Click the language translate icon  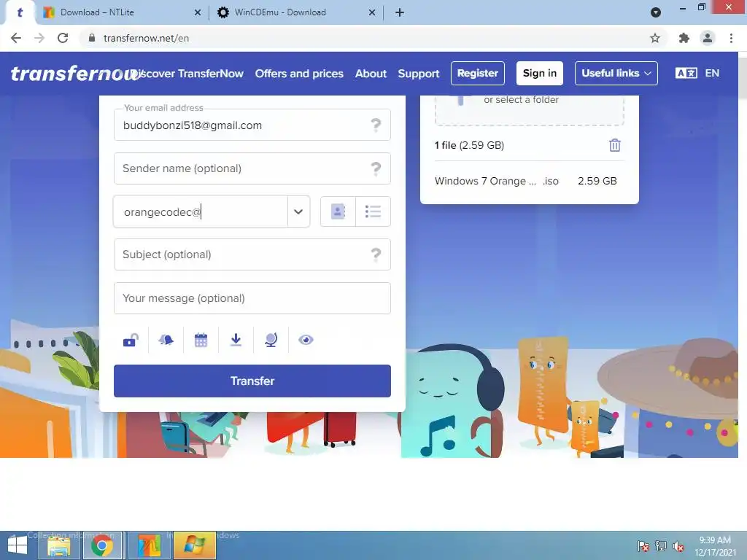pyautogui.click(x=686, y=74)
